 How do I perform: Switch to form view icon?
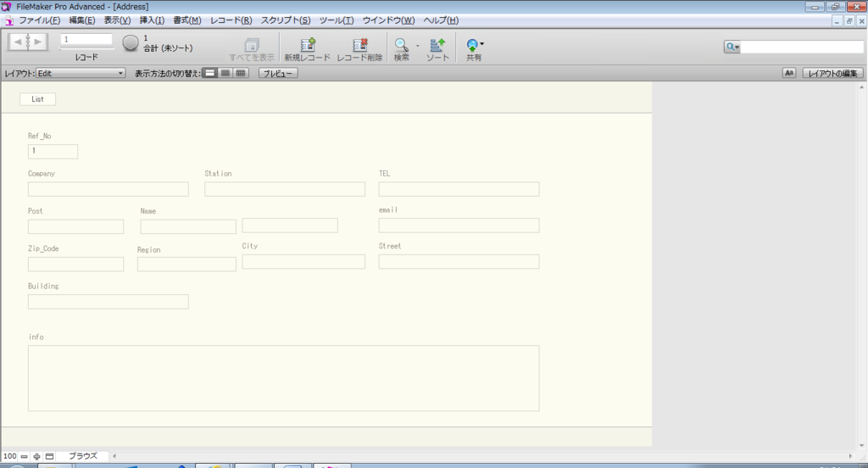click(x=210, y=73)
